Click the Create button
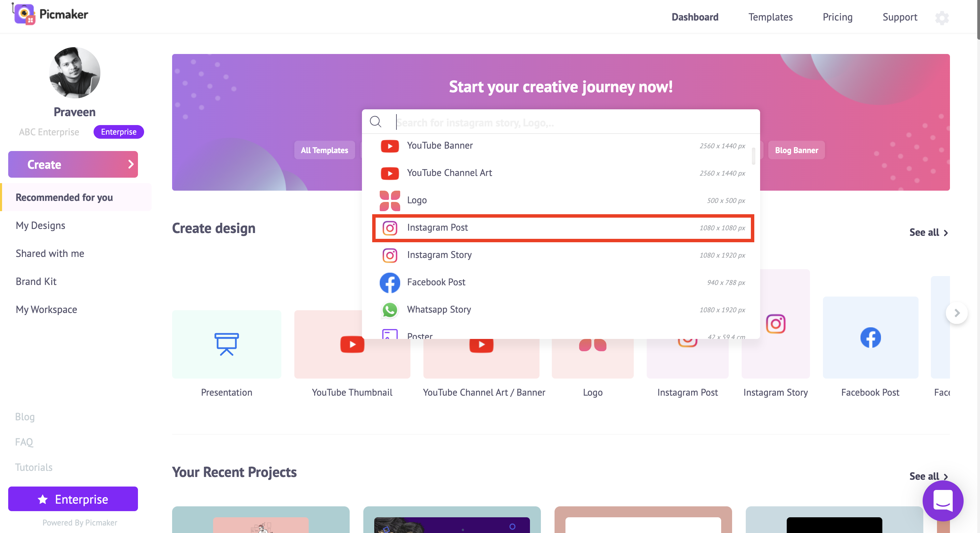 tap(73, 164)
